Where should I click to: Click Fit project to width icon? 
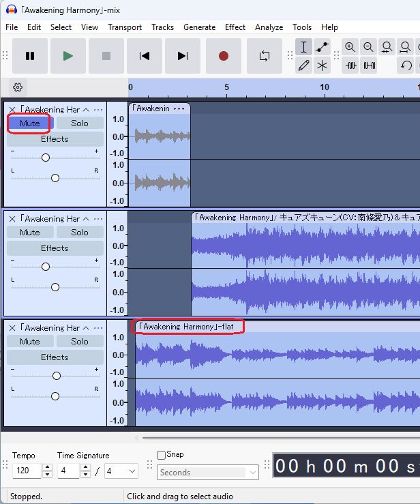[406, 47]
